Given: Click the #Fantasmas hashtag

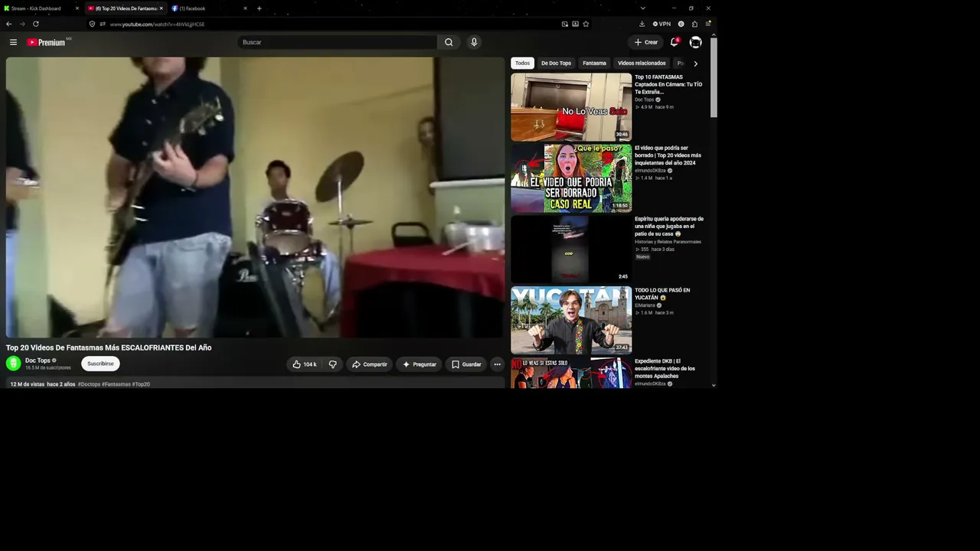Looking at the screenshot, I should click(x=116, y=384).
